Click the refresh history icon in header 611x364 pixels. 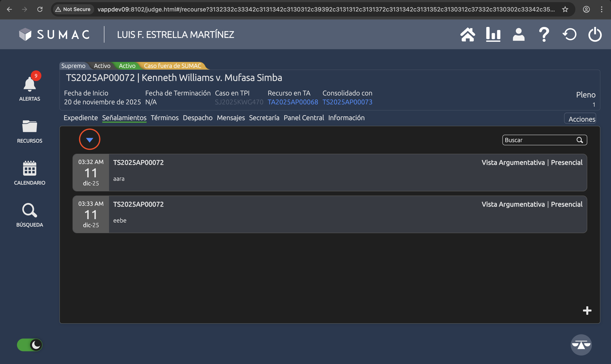pos(570,35)
